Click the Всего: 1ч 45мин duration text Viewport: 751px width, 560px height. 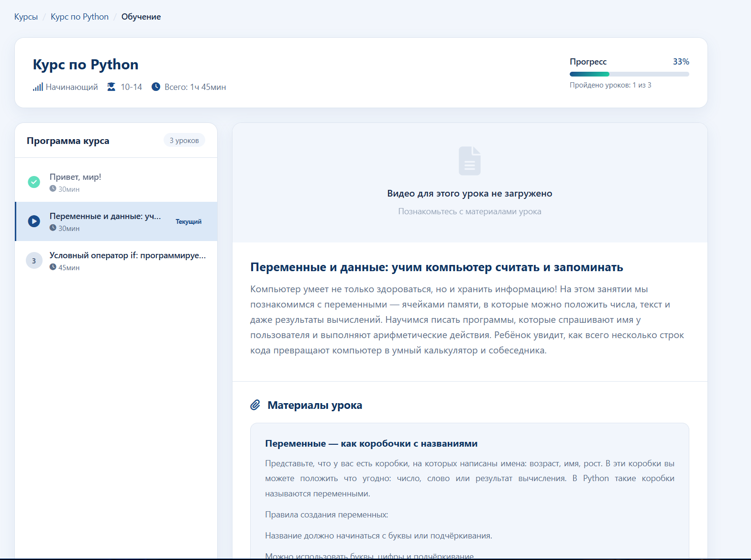click(195, 87)
